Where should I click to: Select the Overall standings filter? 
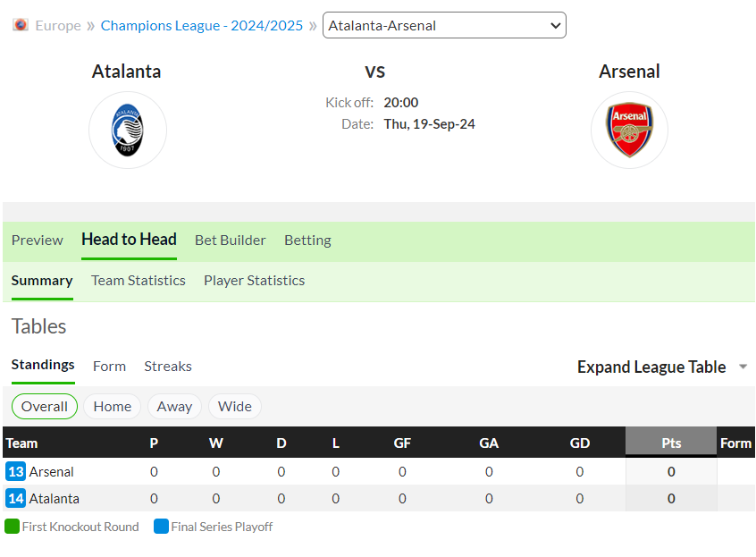pyautogui.click(x=45, y=407)
